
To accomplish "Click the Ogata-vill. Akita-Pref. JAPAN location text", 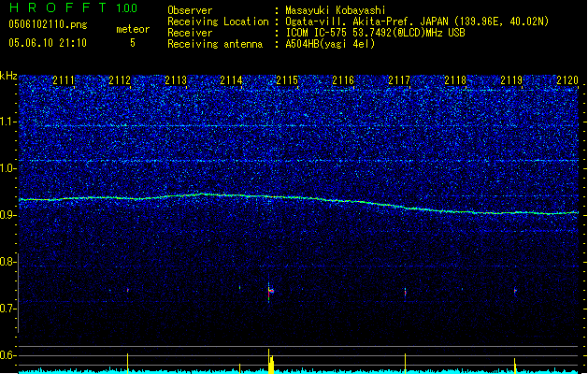I will 417,22.
